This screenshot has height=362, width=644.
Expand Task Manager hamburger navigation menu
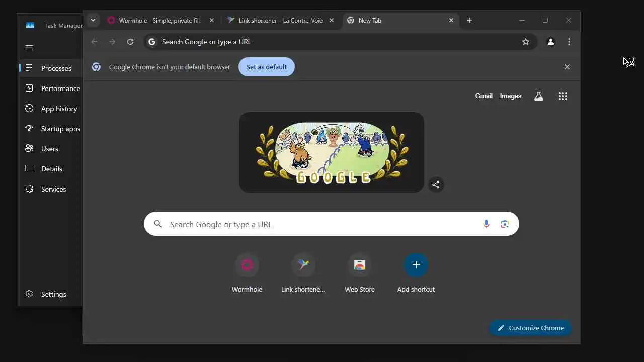pyautogui.click(x=29, y=48)
